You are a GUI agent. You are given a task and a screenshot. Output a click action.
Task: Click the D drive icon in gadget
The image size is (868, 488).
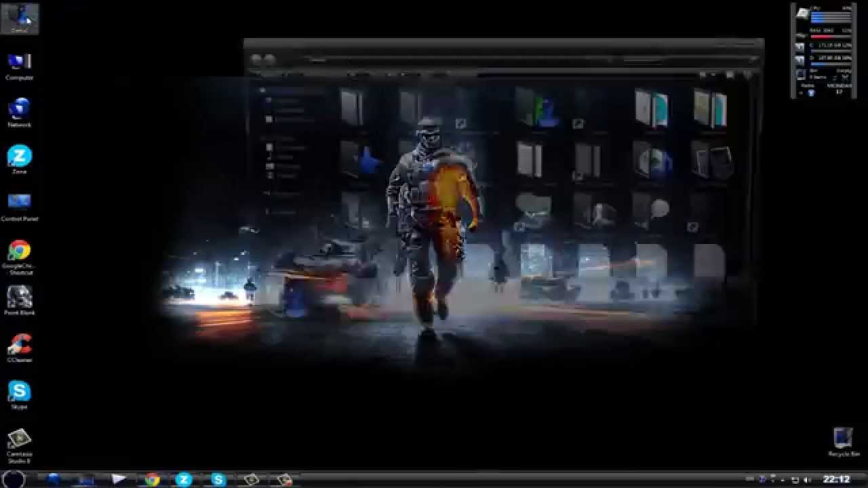[800, 60]
